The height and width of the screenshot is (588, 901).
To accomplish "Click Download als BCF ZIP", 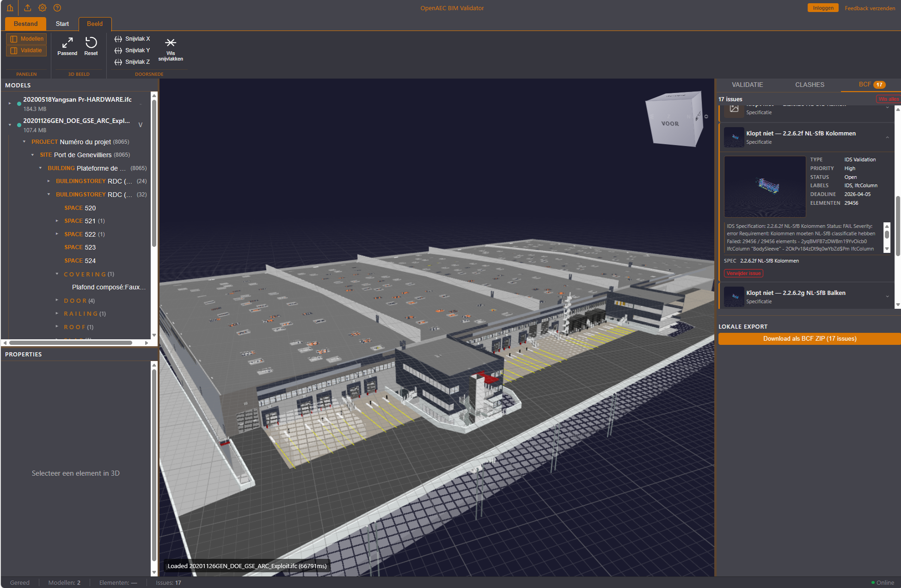I will [809, 338].
